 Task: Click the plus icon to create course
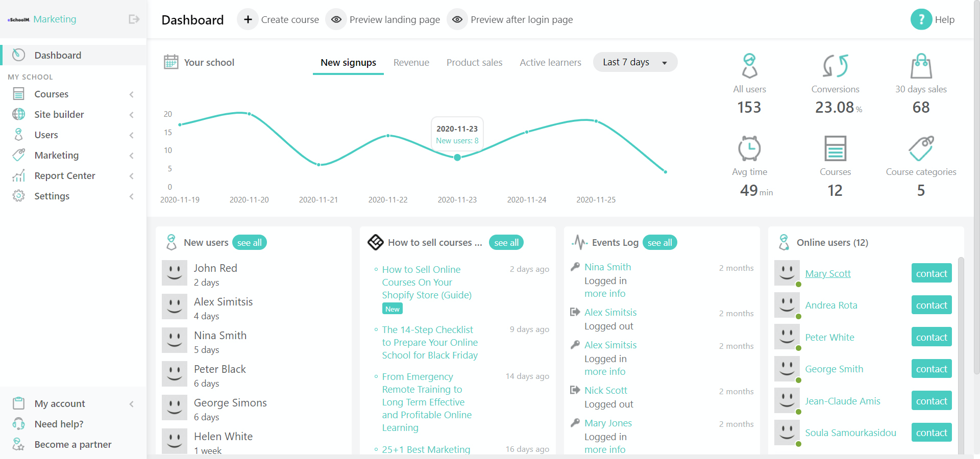[x=248, y=19]
